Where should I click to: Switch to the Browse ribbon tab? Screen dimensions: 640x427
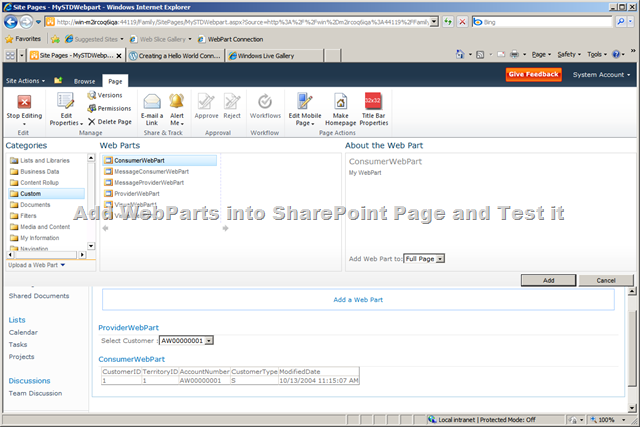pyautogui.click(x=84, y=81)
